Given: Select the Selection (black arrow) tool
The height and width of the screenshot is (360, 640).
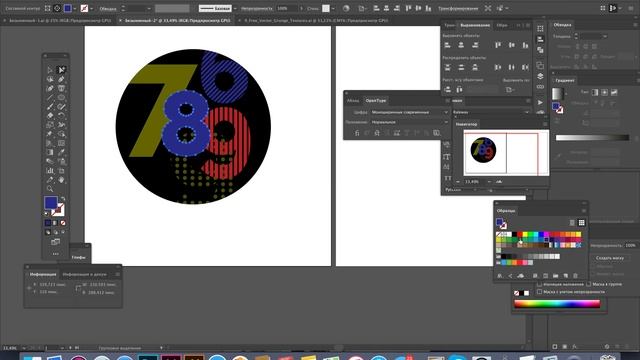Looking at the screenshot, I should point(50,70).
